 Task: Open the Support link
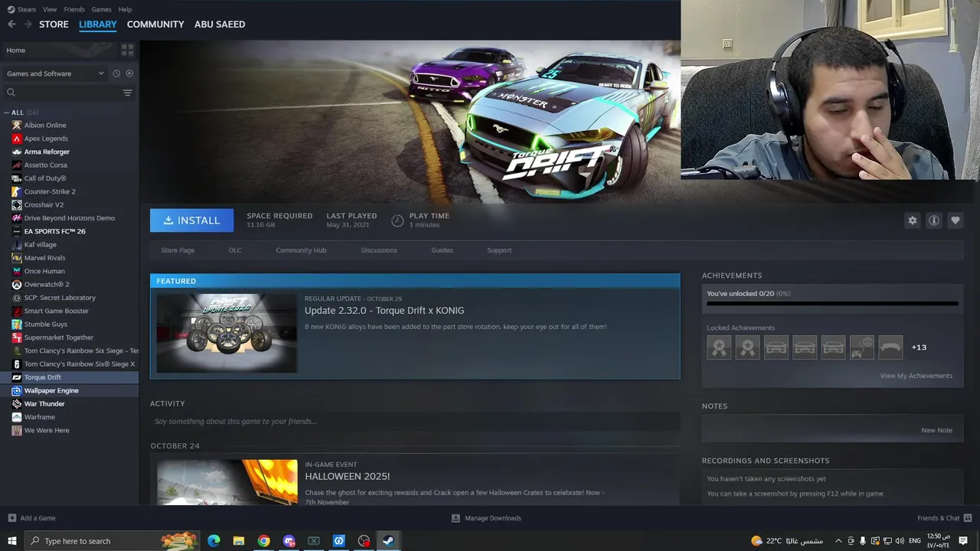(x=499, y=250)
